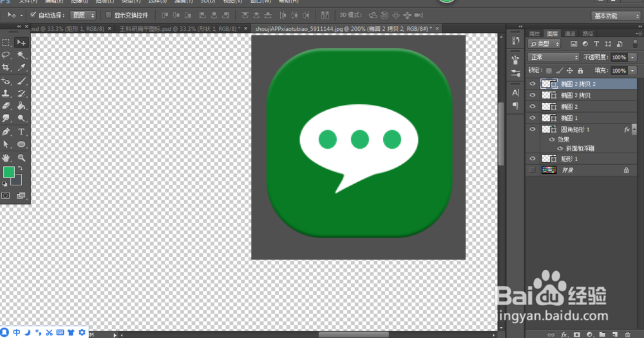644x338 pixels.
Task: Select the Zoom tool in toolbox
Action: (21, 158)
